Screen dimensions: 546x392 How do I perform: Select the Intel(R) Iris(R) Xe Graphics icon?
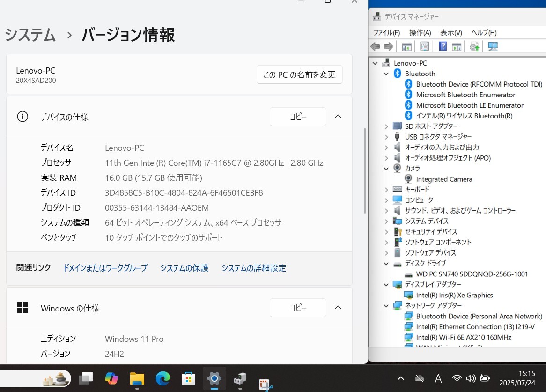point(408,295)
